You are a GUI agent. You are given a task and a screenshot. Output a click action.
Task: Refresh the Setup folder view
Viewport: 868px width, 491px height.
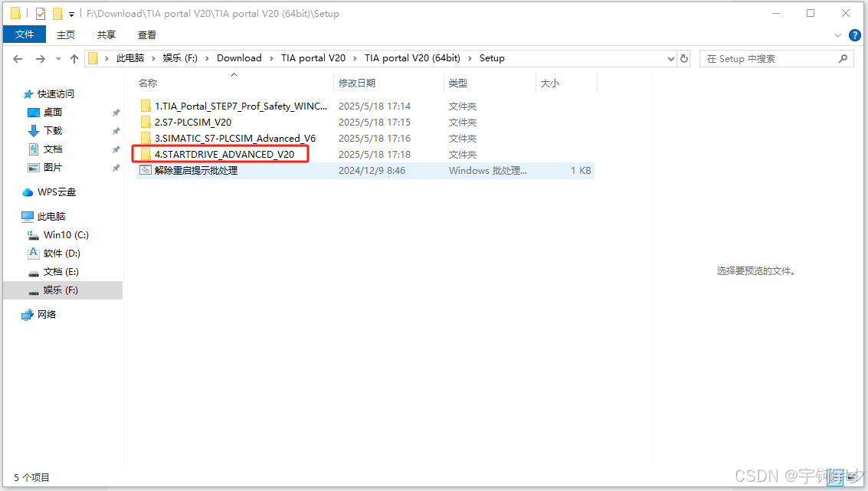coord(684,59)
